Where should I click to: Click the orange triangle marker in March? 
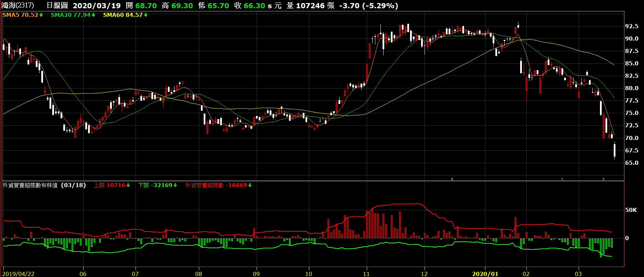603,179
